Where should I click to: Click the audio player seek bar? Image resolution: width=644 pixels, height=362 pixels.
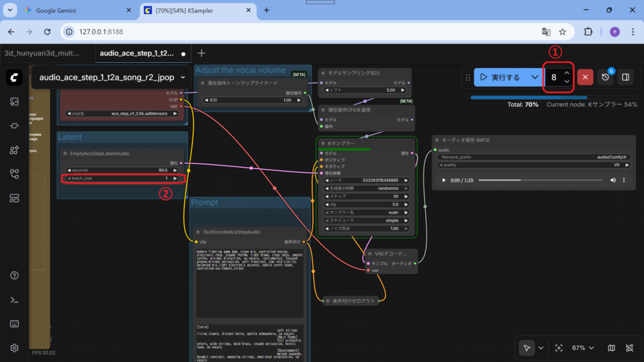tap(541, 180)
